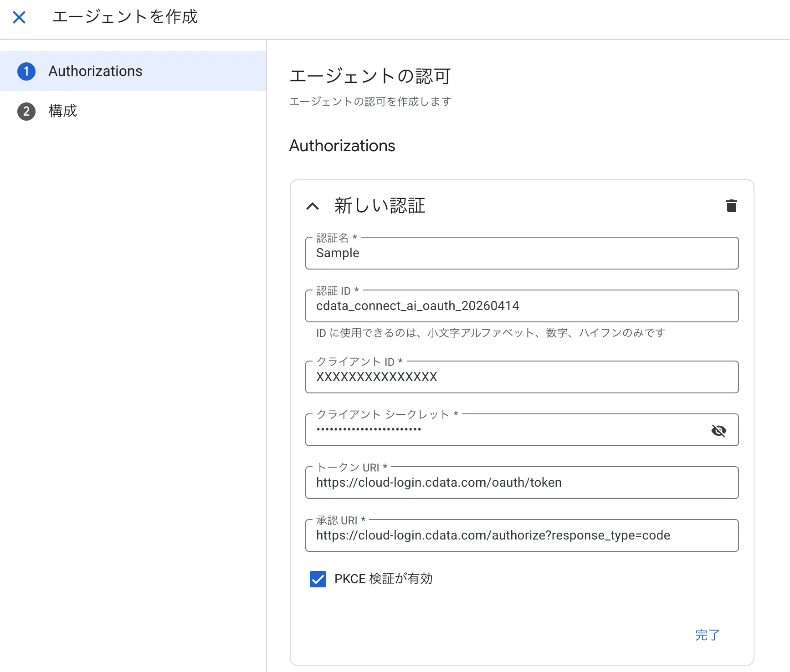
Task: Click the 認証名 field containing Sample
Action: [x=501, y=253]
